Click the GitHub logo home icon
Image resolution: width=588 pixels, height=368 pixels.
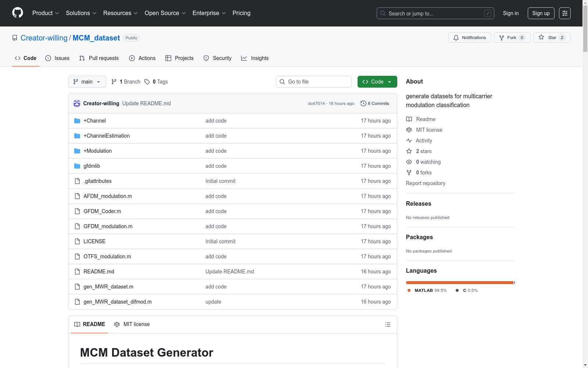click(x=18, y=13)
